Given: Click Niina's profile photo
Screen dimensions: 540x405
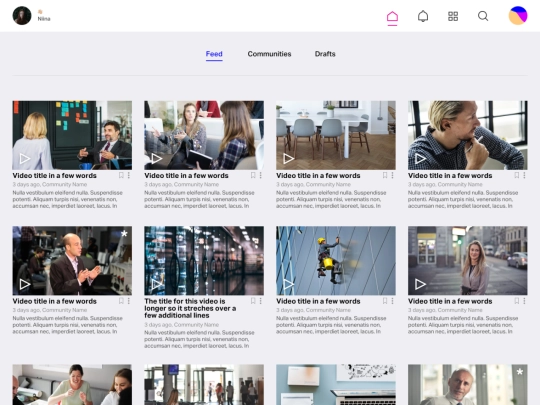Looking at the screenshot, I should pyautogui.click(x=22, y=15).
